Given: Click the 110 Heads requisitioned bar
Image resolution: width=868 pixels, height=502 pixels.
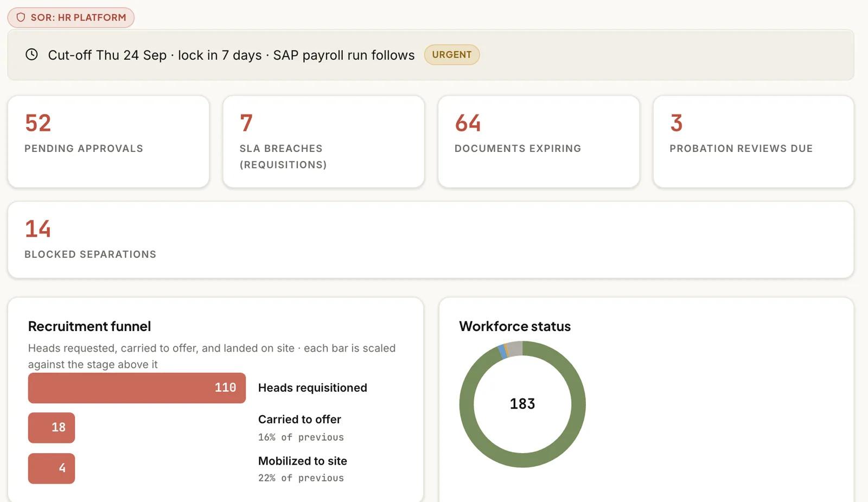Looking at the screenshot, I should pyautogui.click(x=137, y=388).
